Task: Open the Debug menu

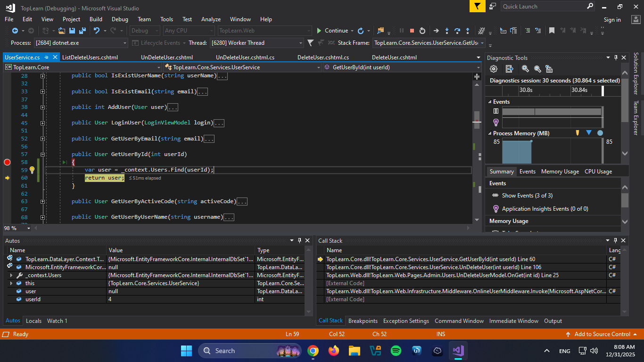Action: tap(120, 19)
